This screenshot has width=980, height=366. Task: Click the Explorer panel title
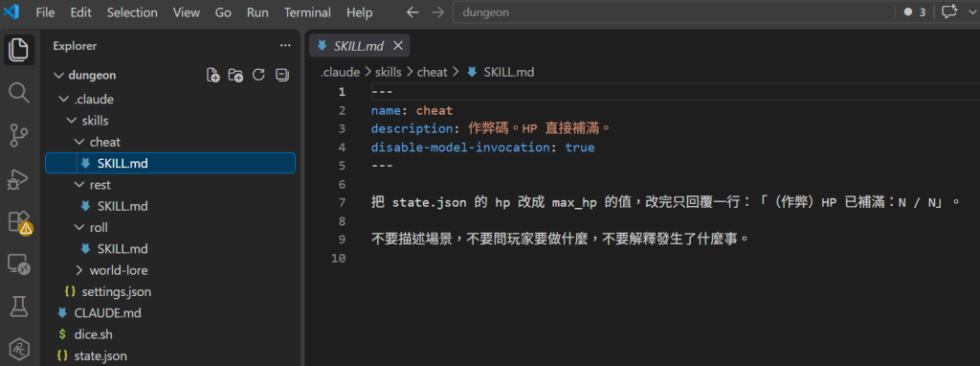pyautogui.click(x=75, y=46)
